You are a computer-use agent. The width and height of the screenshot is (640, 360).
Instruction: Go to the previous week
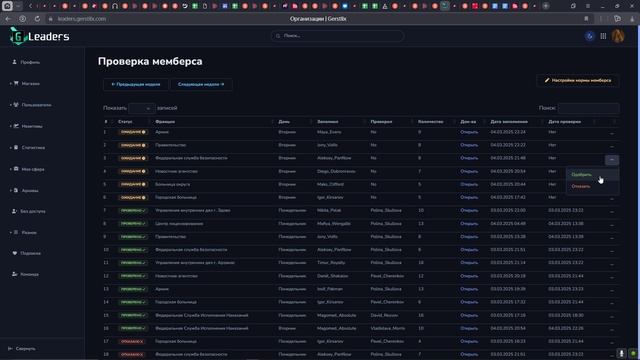click(136, 84)
